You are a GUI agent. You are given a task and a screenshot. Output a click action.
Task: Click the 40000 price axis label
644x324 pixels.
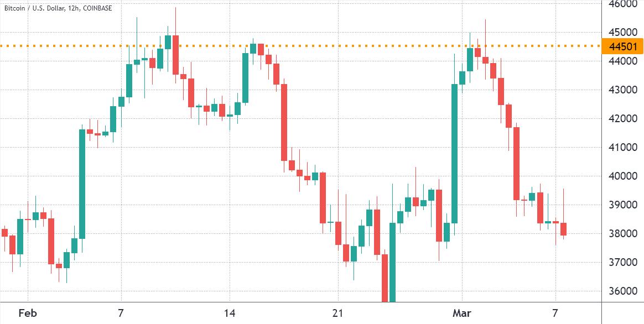622,176
